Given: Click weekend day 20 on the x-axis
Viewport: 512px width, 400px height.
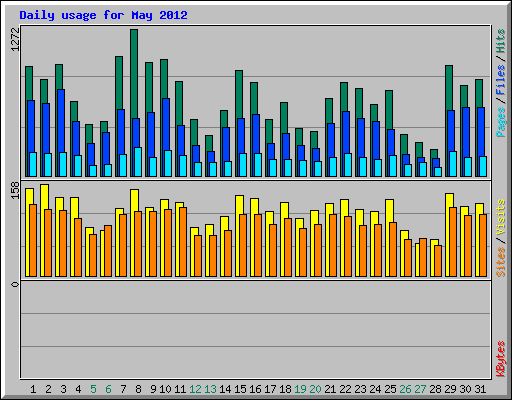Looking at the screenshot, I should tap(315, 389).
